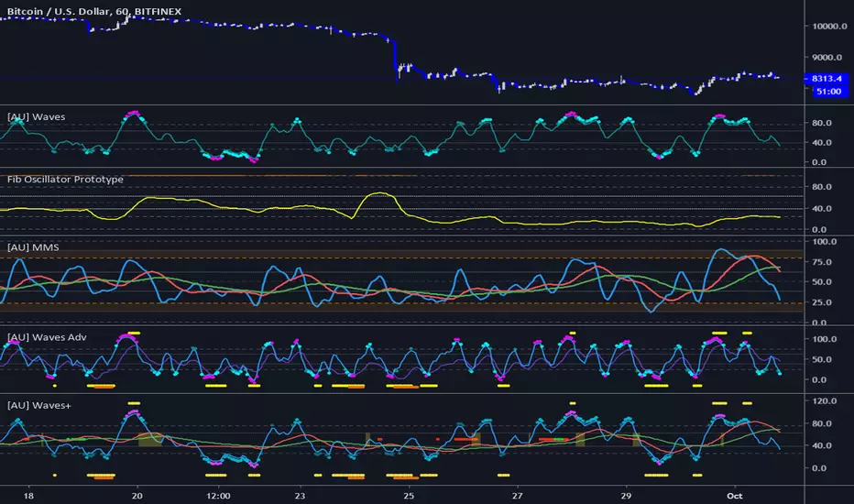Click date label 29 on time axis
Viewport: 854px width, 504px height.
[x=626, y=496]
